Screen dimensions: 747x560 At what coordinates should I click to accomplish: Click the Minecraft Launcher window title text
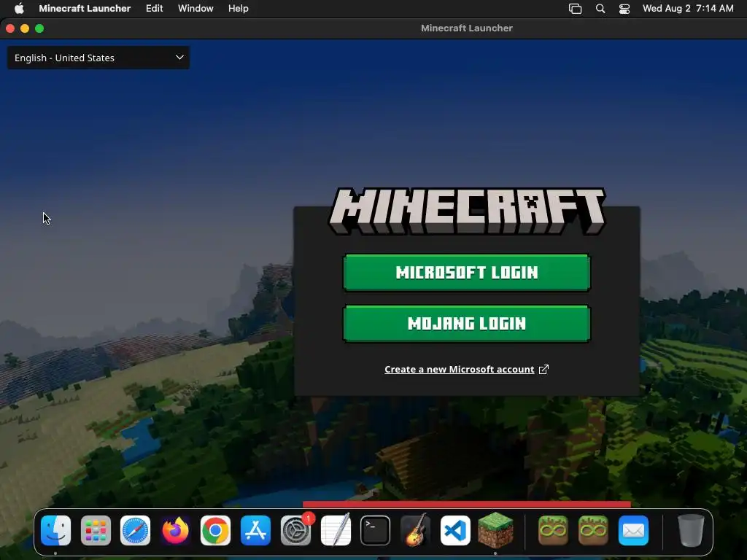tap(466, 28)
